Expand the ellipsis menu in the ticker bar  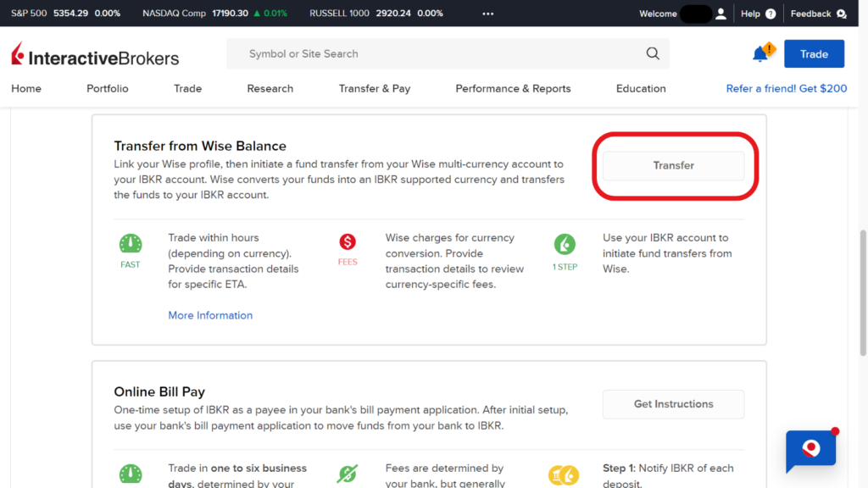[487, 14]
